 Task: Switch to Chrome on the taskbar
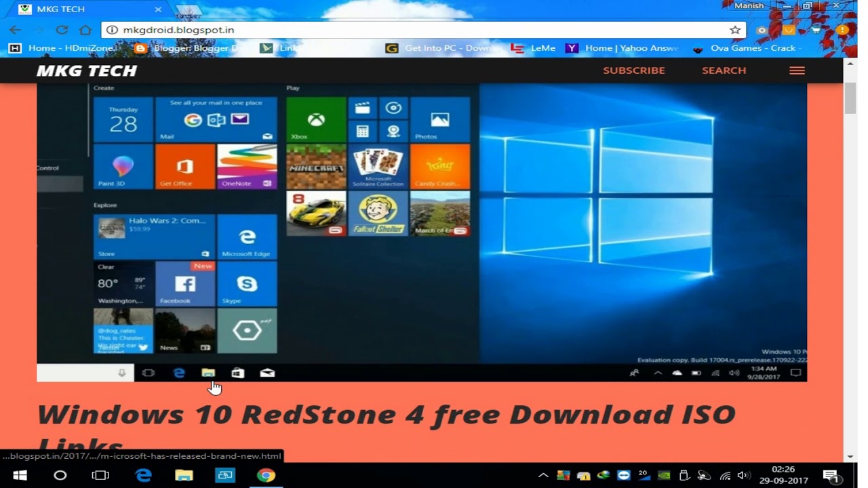click(266, 475)
